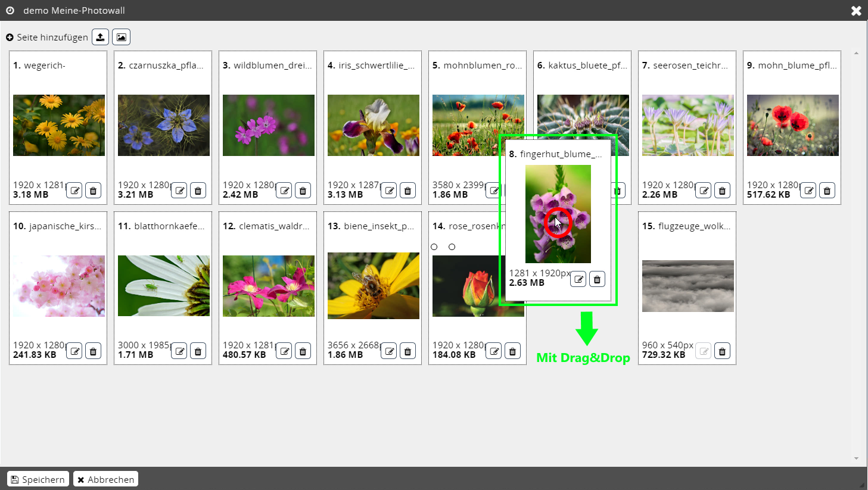This screenshot has width=868, height=490.
Task: Click Speichern to save changes
Action: pyautogui.click(x=38, y=479)
